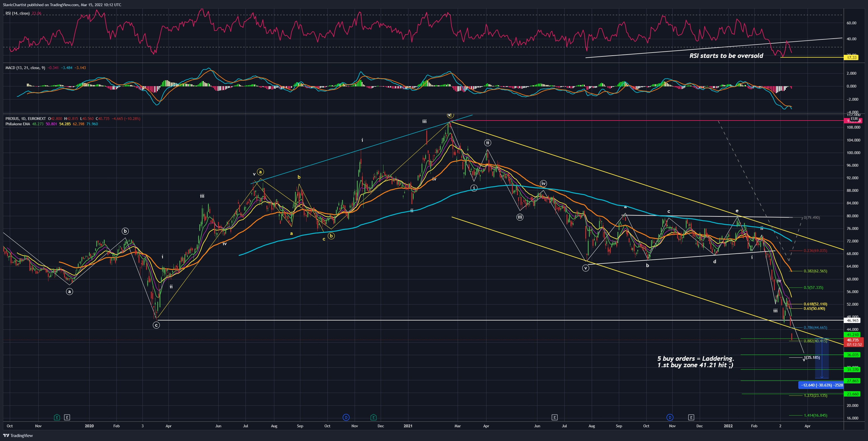Click the 'RSI (14, close)' indicator legend
Image resolution: width=868 pixels, height=441 pixels.
pyautogui.click(x=18, y=13)
